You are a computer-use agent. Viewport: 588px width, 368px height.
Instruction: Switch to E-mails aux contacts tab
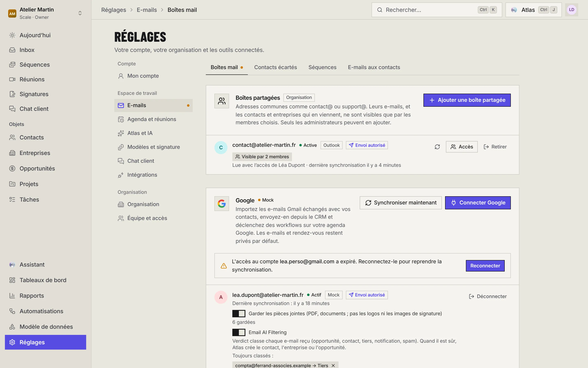pyautogui.click(x=374, y=67)
